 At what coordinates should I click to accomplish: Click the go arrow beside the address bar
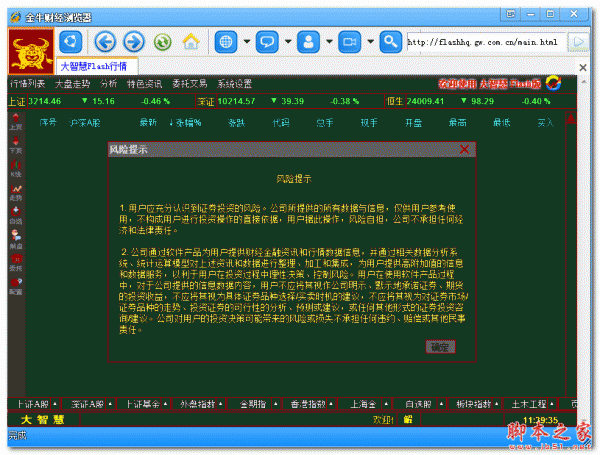579,42
